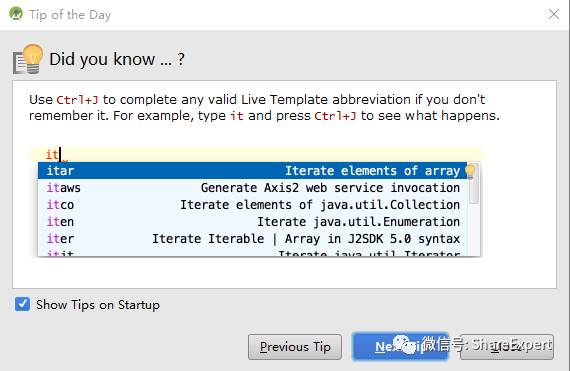Screen dimensions: 570x371
Task: Go to the Previous Tip
Action: click(295, 347)
